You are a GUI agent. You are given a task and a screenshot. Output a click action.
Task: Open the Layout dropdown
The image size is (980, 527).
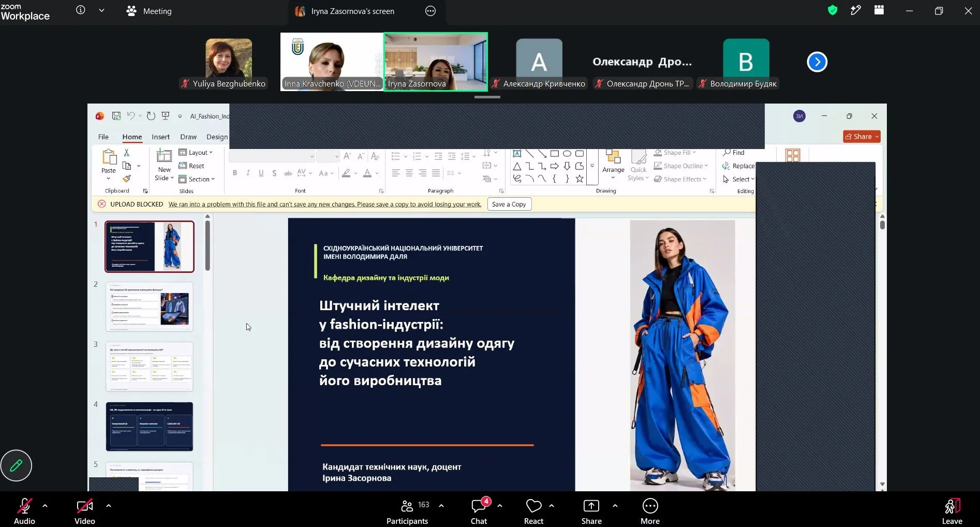click(196, 152)
